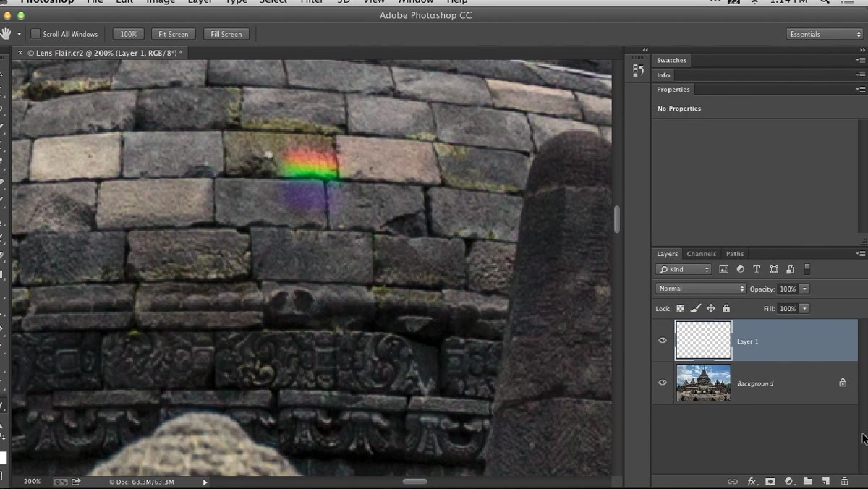The height and width of the screenshot is (489, 868).
Task: Open the Normal blend mode dropdown
Action: tap(700, 289)
